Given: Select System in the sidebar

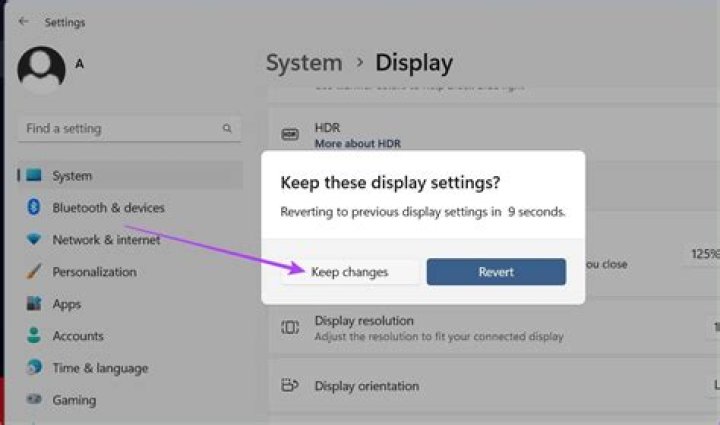Looking at the screenshot, I should tap(130, 175).
